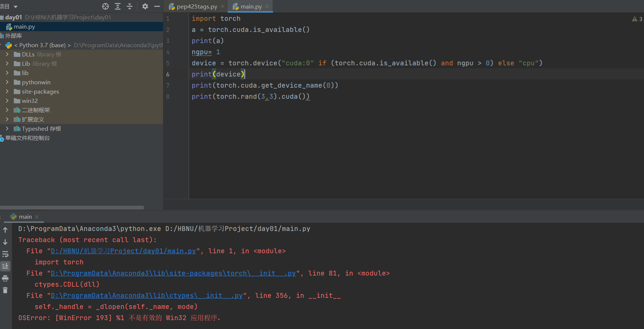Select the day01 project root folder

click(13, 17)
